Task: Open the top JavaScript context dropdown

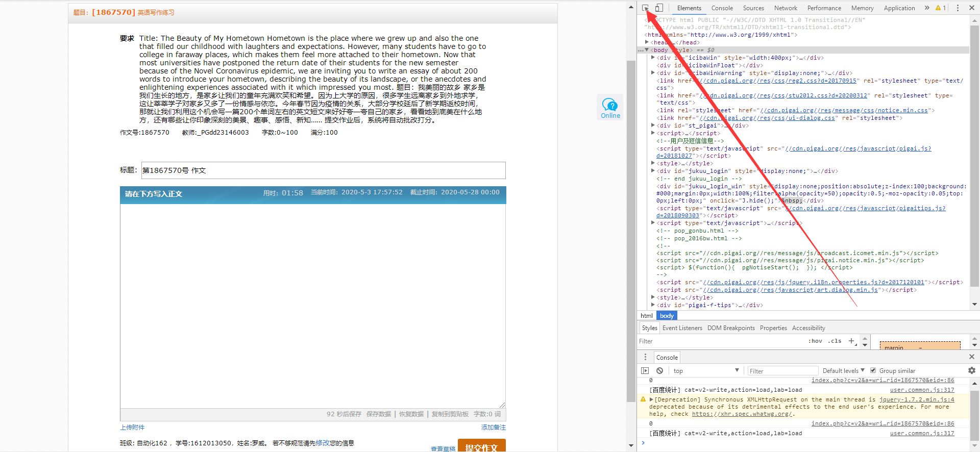Action: point(706,371)
